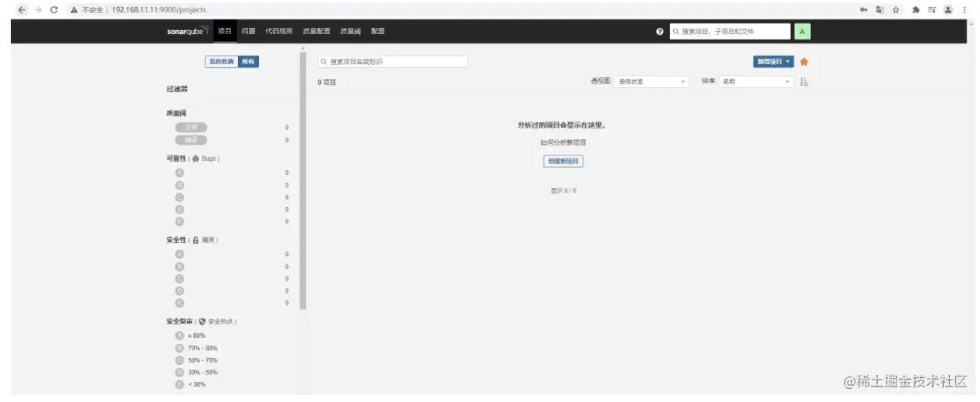Click the browser address bar URL
The width and height of the screenshot is (980, 402).
pyautogui.click(x=158, y=10)
